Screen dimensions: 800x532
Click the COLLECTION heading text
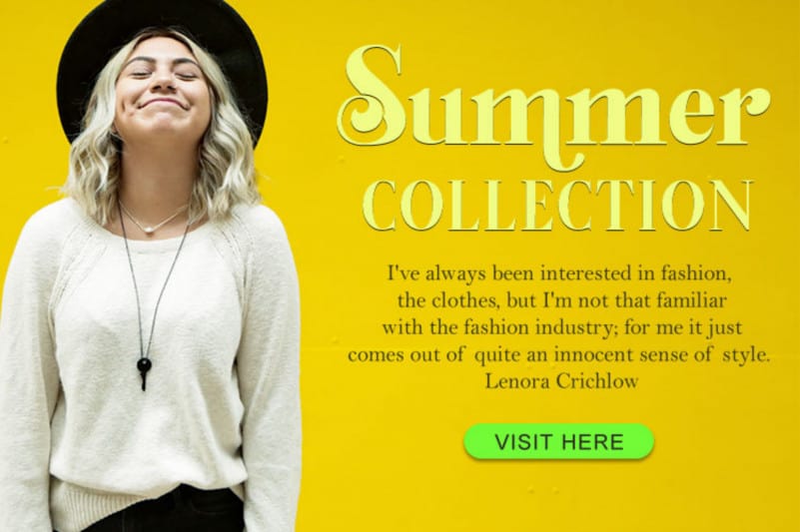[x=561, y=205]
